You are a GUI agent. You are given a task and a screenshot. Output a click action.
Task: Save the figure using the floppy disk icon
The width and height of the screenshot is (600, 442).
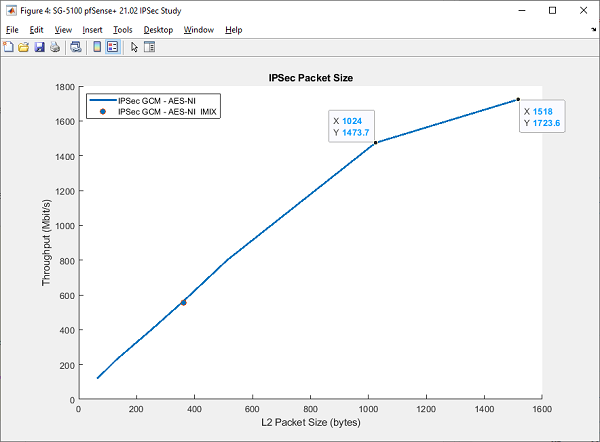tap(39, 46)
